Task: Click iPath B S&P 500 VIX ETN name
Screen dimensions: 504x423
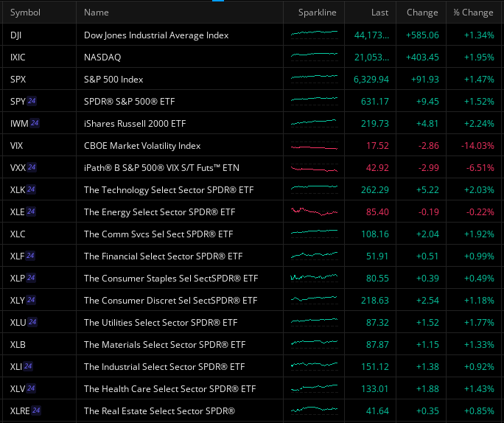Action: [x=161, y=168]
